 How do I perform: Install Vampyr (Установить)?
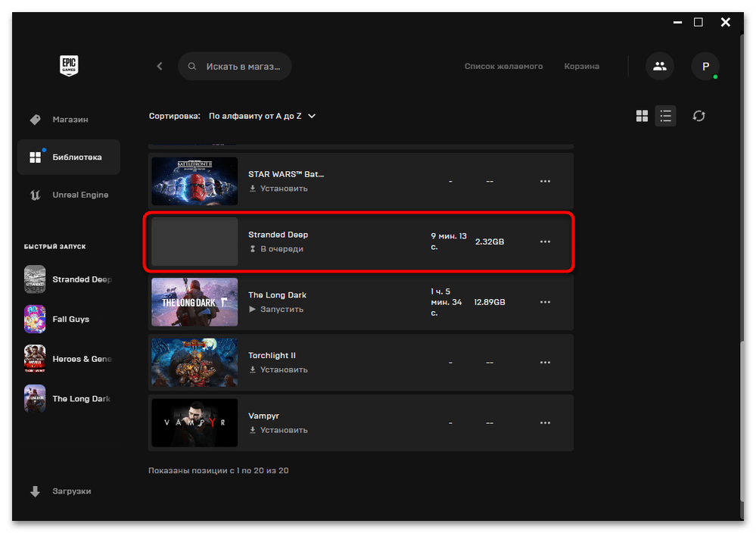pyautogui.click(x=278, y=430)
